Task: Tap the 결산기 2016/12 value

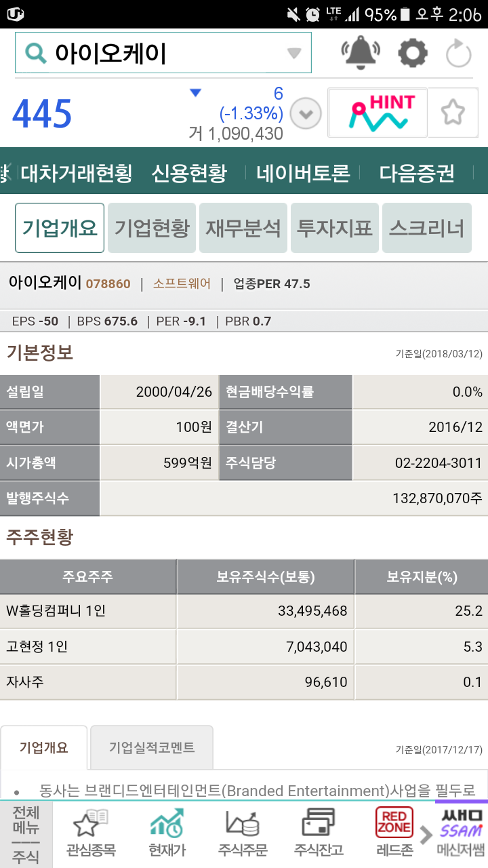Action: (x=455, y=428)
